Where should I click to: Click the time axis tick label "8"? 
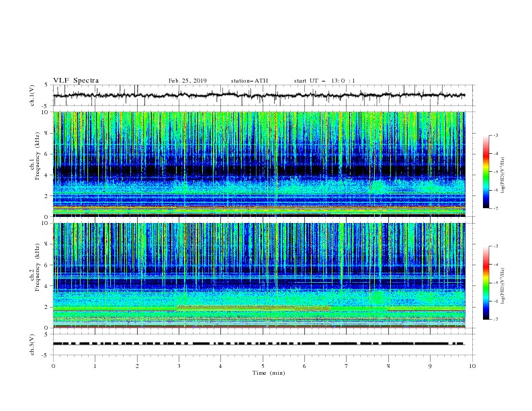pos(388,366)
